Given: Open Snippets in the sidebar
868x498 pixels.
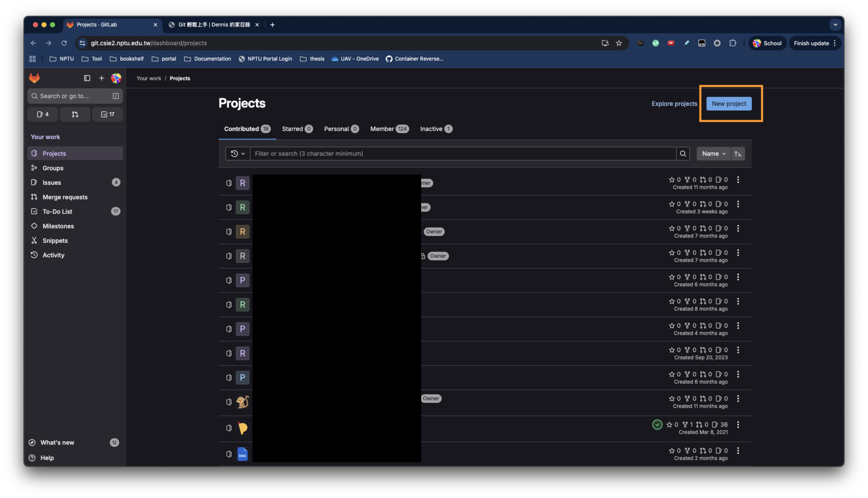Looking at the screenshot, I should [x=55, y=240].
